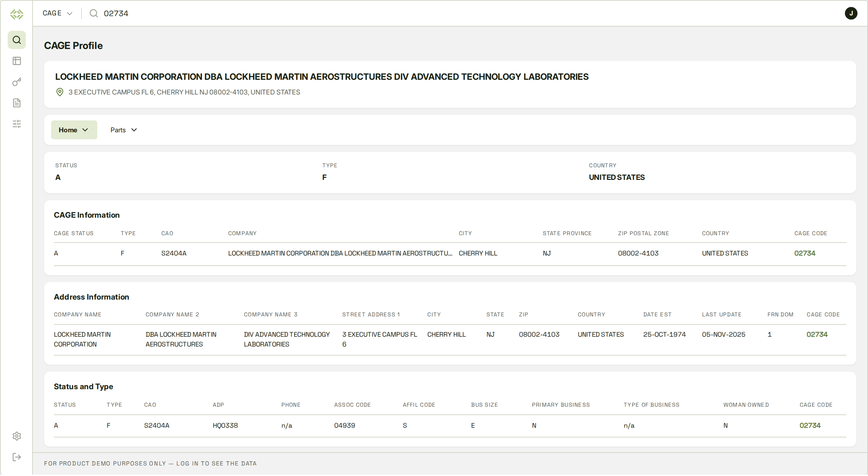This screenshot has width=868, height=476.
Task: Open CAGE code 02734 link in Address Information
Action: pos(817,334)
